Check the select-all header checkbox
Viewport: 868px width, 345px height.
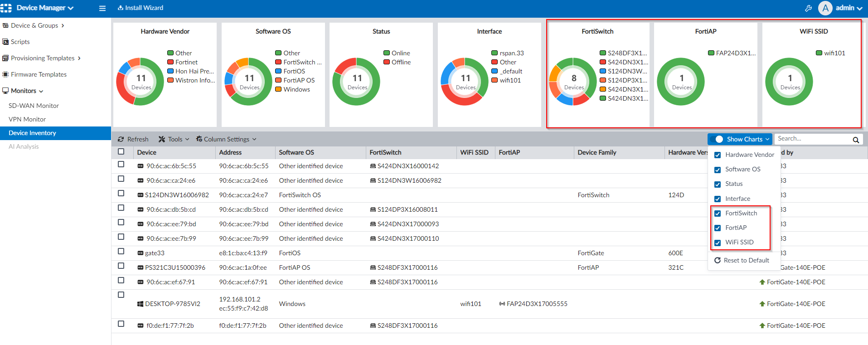click(121, 152)
